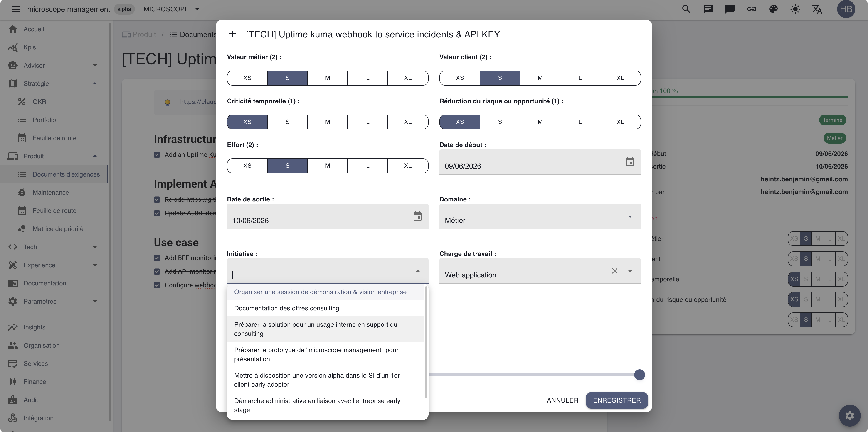Select Préparer la solution pour usage interne
The image size is (868, 432).
tap(325, 329)
